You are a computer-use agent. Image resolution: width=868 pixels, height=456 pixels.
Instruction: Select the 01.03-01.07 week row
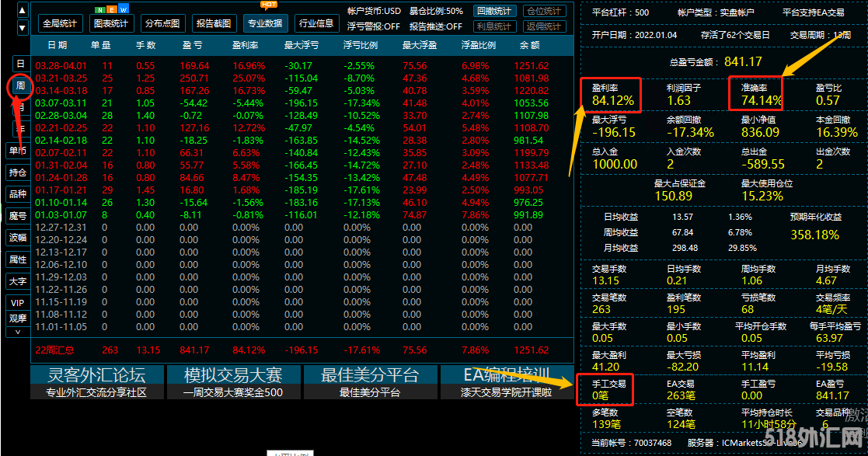(302, 214)
